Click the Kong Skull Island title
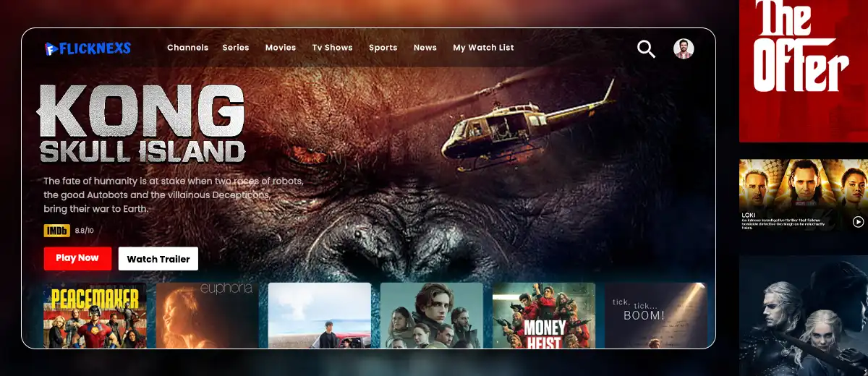This screenshot has width=868, height=376. pos(142,124)
